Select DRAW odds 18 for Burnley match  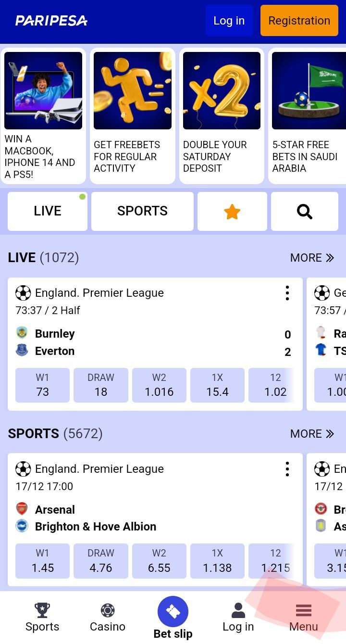[101, 385]
